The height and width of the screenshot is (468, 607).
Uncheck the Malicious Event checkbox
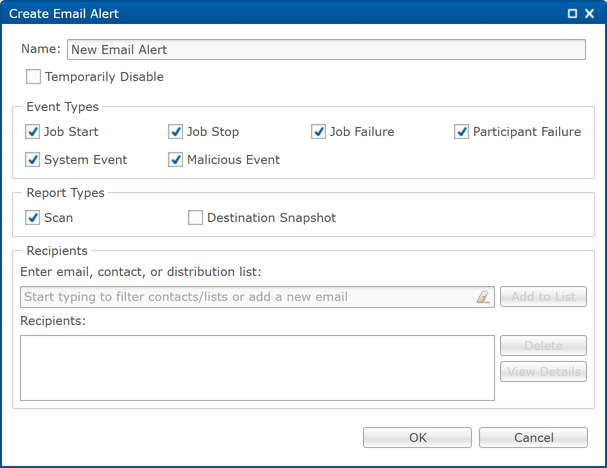175,159
